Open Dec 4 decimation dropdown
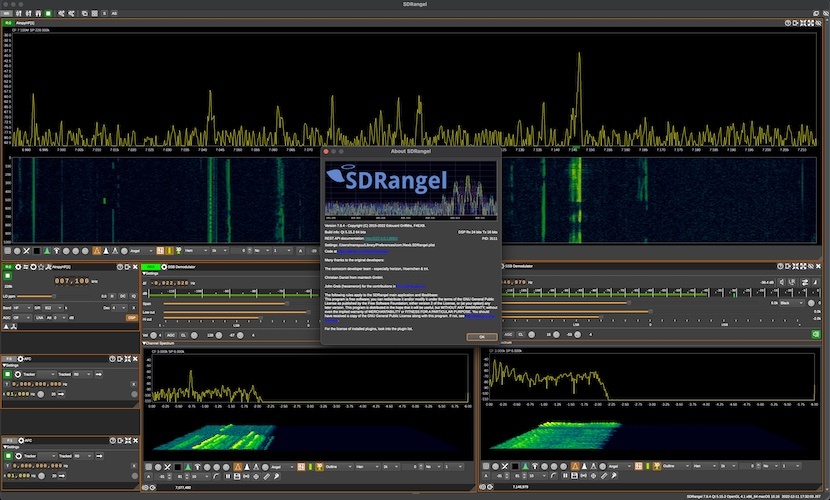Screen dimensions: 830x500 click(119, 307)
